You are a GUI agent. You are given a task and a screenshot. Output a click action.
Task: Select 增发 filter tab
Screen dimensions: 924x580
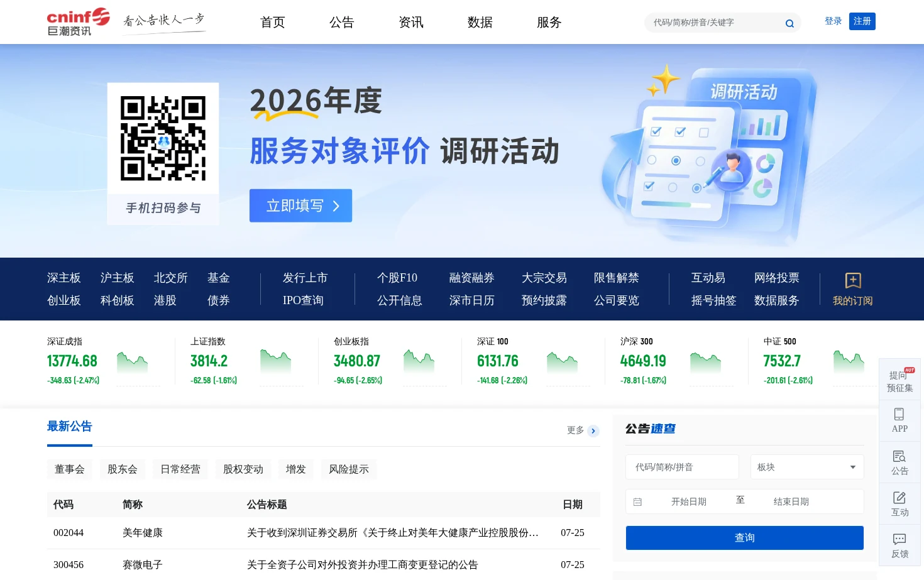296,469
